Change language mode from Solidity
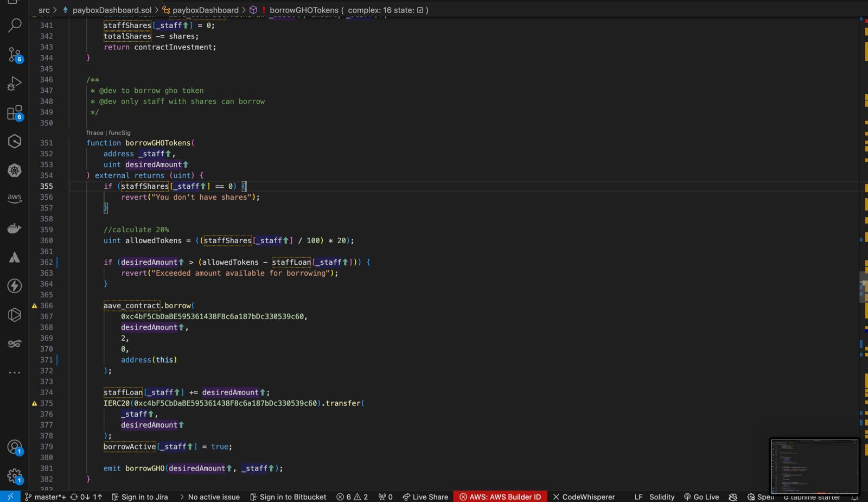The width and height of the screenshot is (868, 502). [x=662, y=497]
